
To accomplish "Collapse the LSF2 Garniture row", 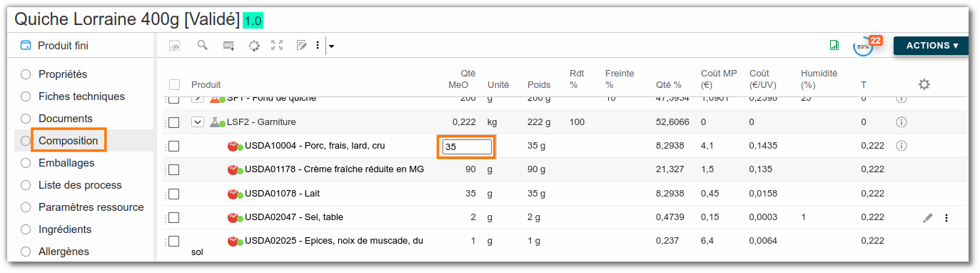I will [198, 122].
